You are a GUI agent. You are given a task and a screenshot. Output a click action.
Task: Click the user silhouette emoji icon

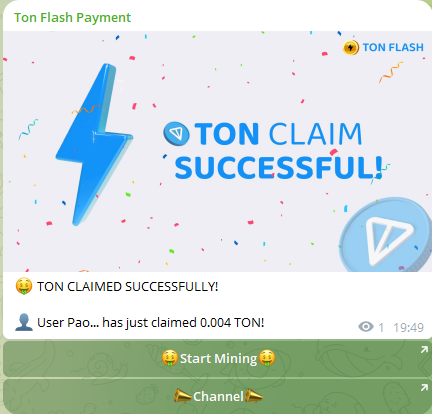[24, 322]
